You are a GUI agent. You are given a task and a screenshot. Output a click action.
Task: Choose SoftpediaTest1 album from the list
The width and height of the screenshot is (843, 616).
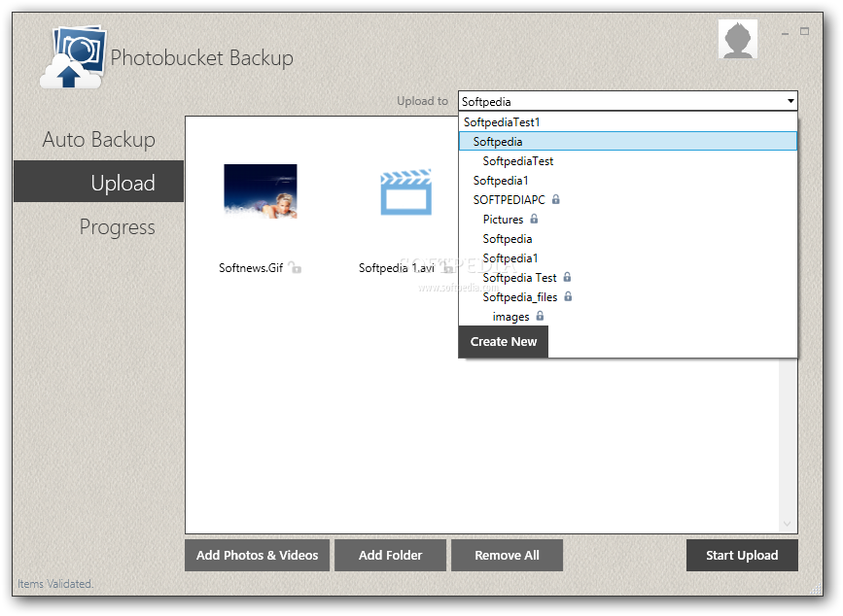[627, 121]
